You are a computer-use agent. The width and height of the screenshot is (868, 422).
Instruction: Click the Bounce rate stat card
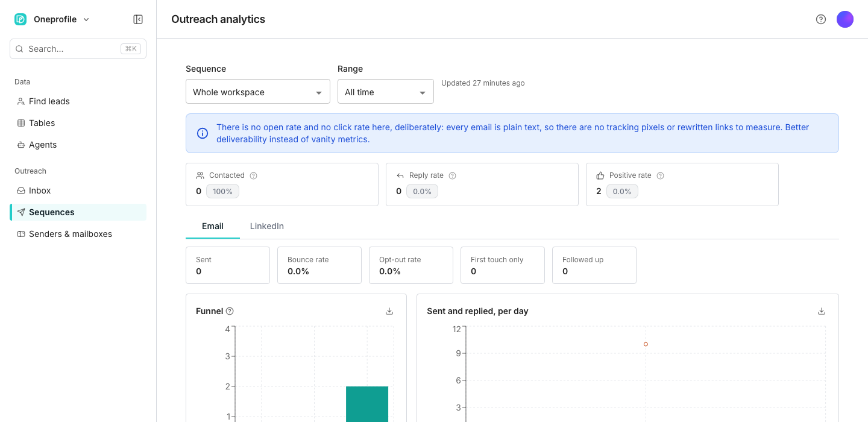(319, 265)
